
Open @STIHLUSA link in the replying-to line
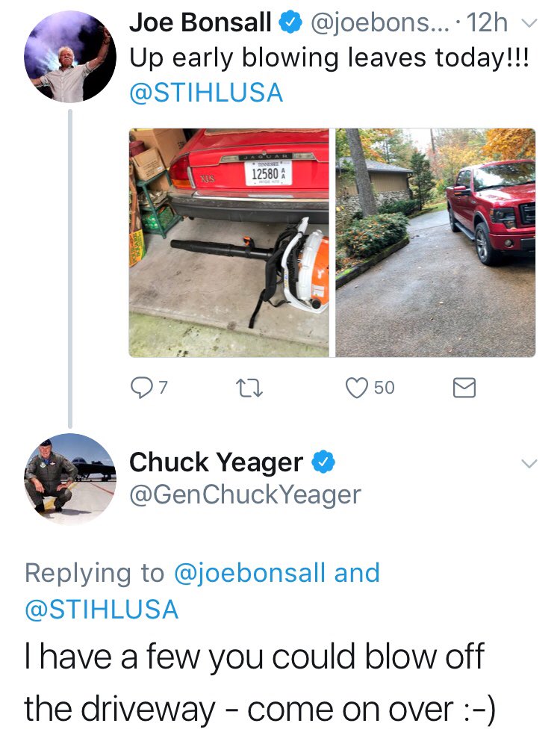(102, 610)
